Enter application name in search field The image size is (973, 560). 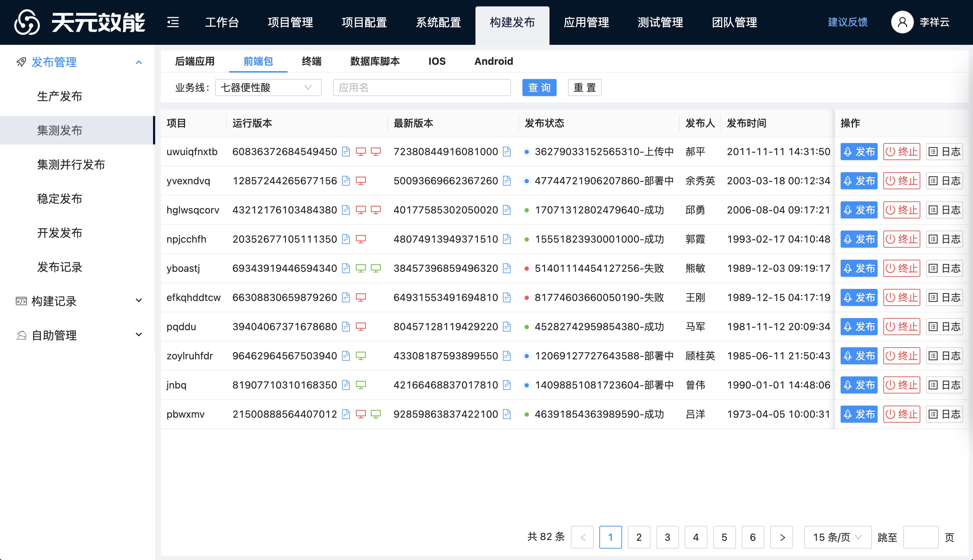[x=422, y=88]
